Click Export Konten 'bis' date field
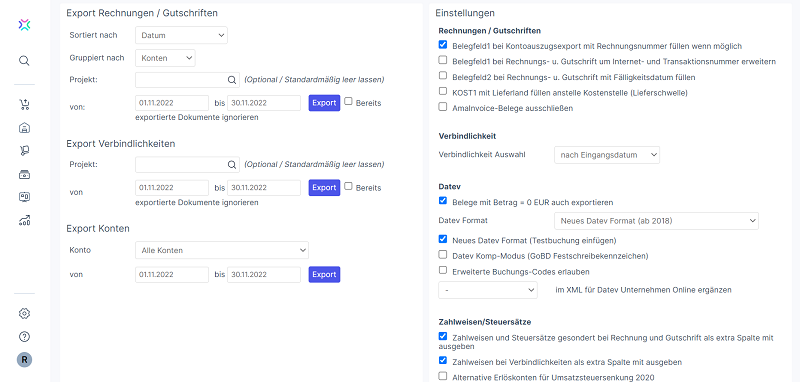Image resolution: width=800 pixels, height=382 pixels. 264,274
